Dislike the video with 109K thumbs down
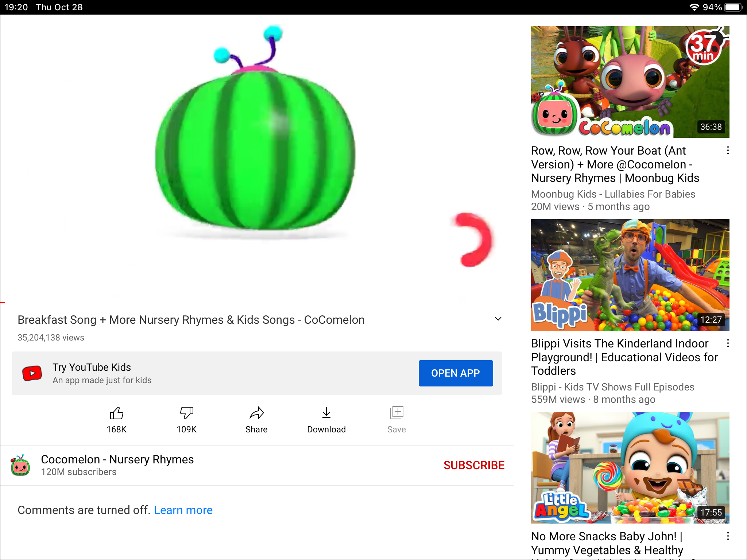Image resolution: width=747 pixels, height=560 pixels. 186,413
